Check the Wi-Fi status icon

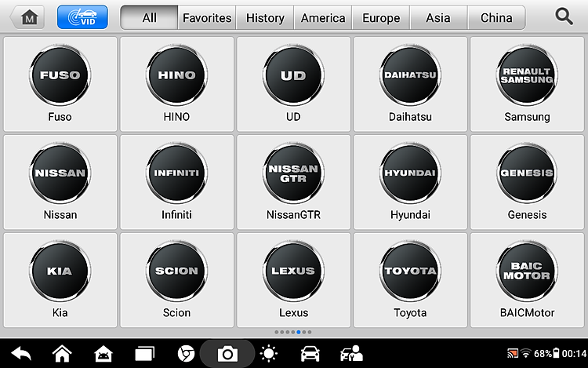point(526,353)
